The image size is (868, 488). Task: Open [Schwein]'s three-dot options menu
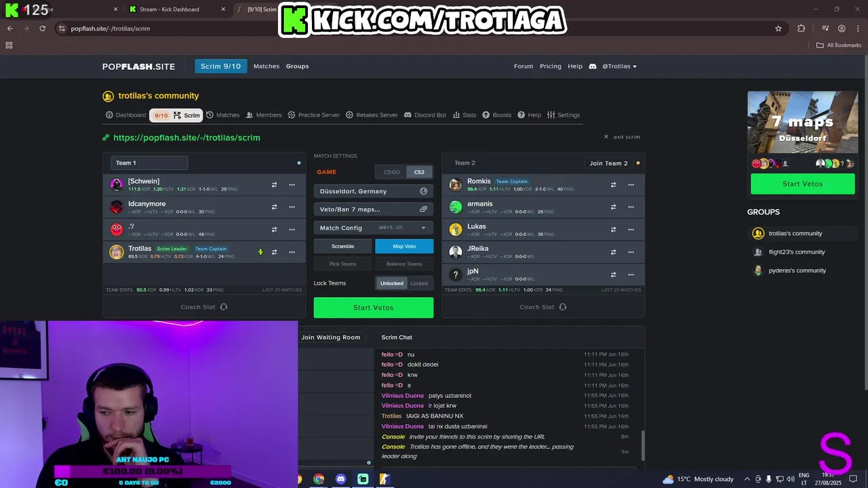292,184
